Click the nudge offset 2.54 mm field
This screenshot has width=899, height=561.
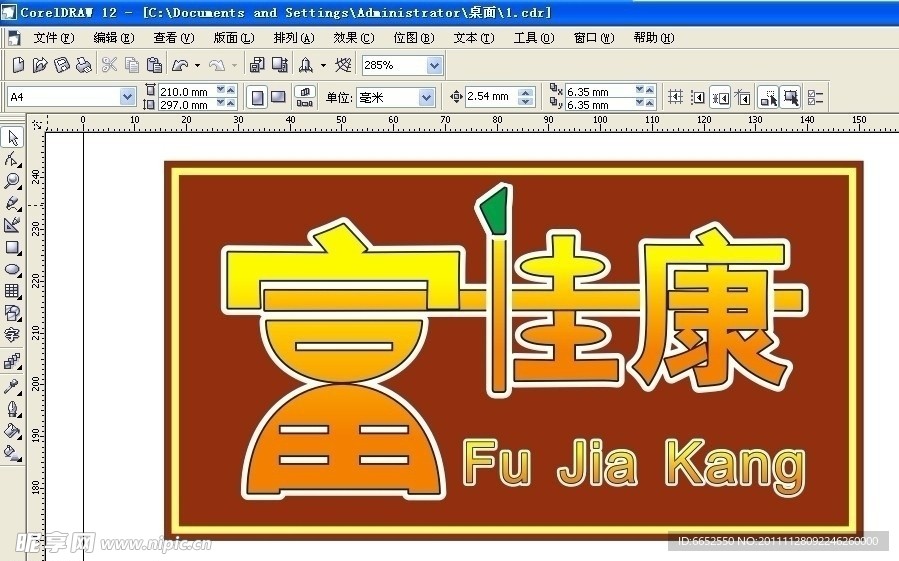(x=490, y=97)
